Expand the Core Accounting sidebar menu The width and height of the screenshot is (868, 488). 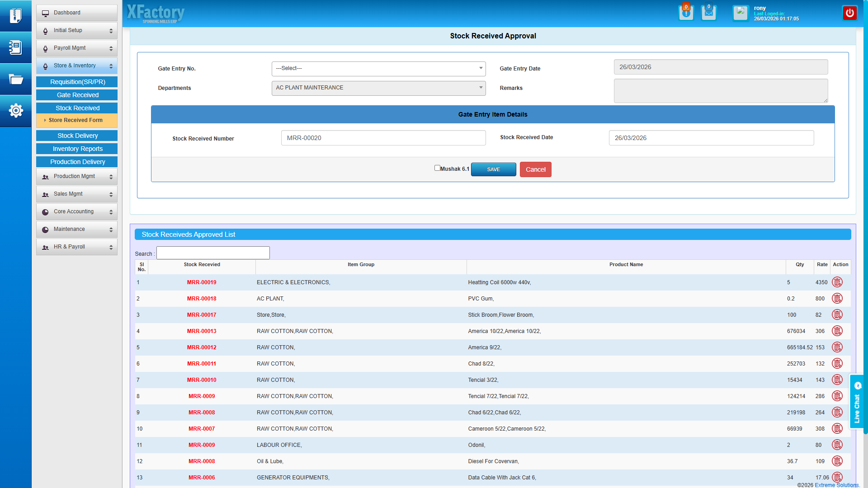pos(77,212)
